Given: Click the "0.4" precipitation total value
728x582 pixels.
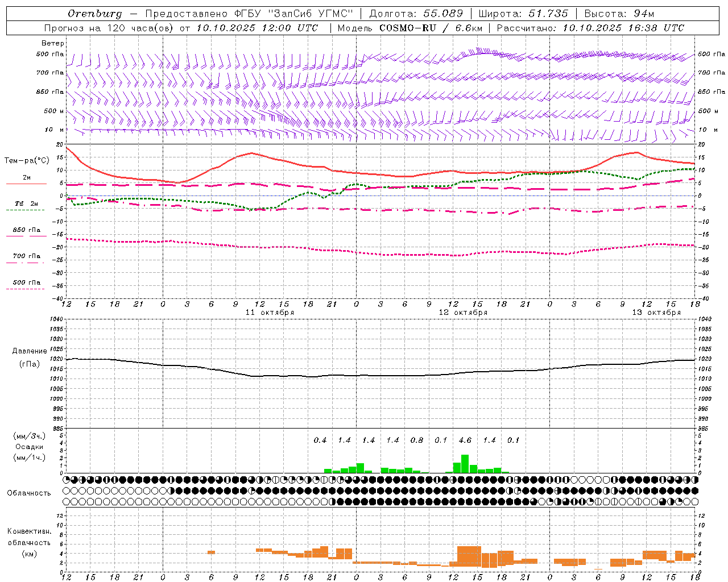Looking at the screenshot, I should point(320,440).
